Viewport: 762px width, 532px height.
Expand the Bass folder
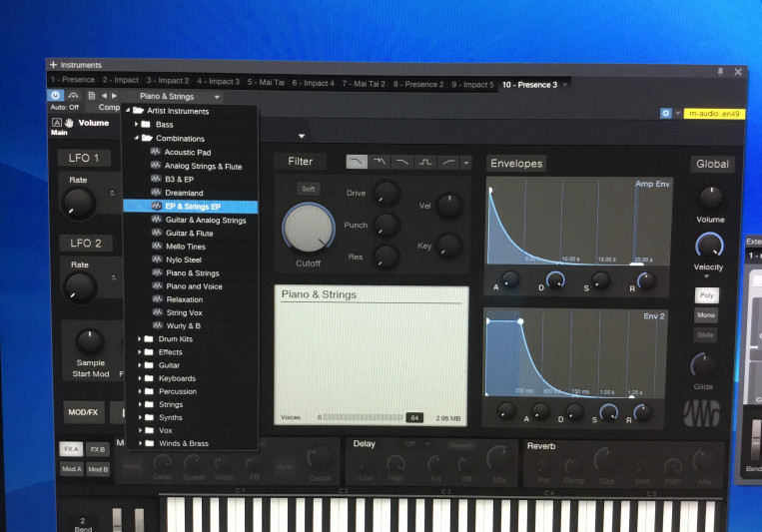[137, 125]
